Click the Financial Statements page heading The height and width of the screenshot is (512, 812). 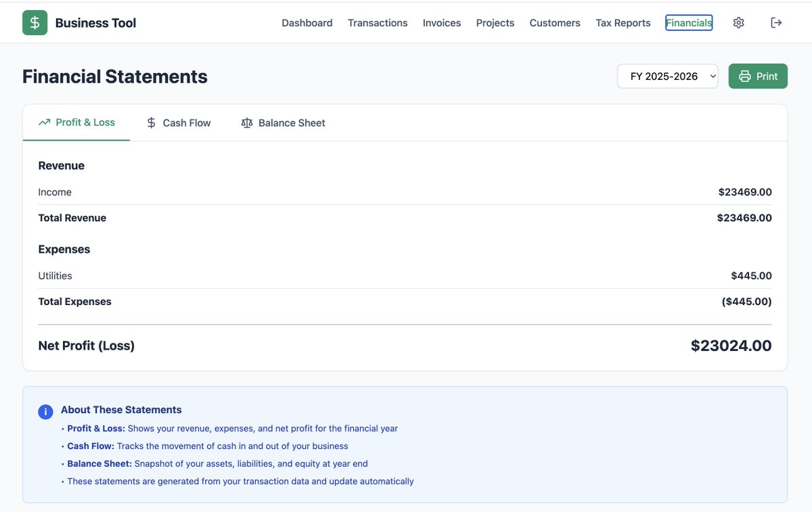click(115, 76)
